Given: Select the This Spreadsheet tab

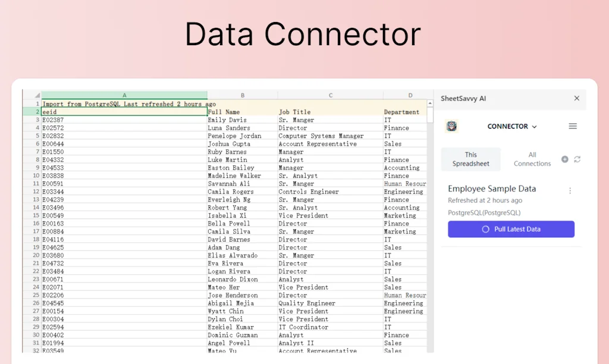Looking at the screenshot, I should click(x=470, y=159).
